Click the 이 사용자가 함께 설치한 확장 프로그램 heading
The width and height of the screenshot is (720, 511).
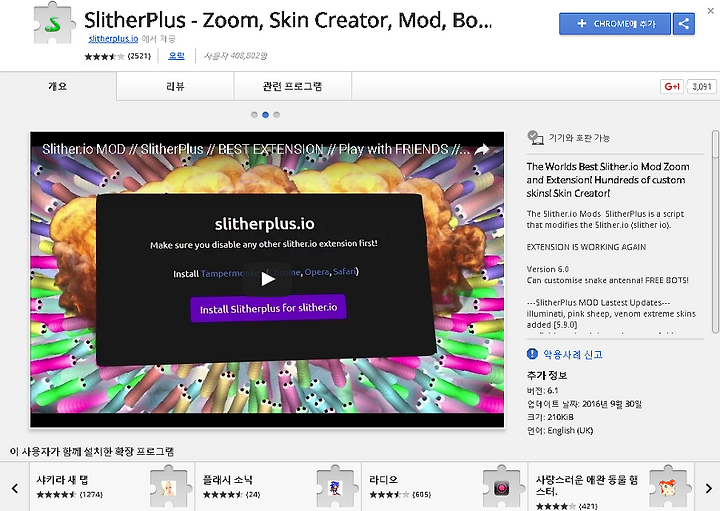pos(92,452)
